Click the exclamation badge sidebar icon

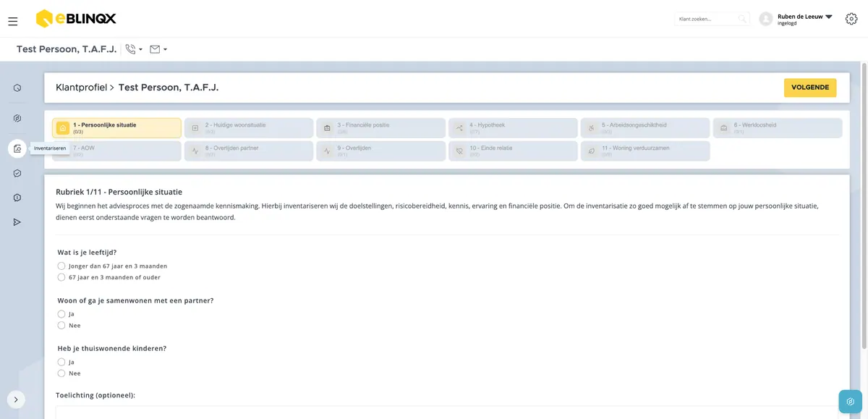click(x=17, y=198)
